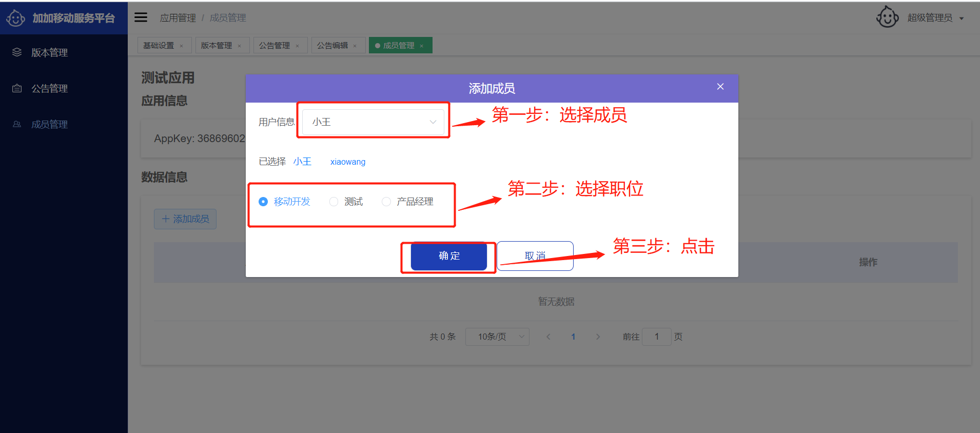
Task: Choose the 产品经理 radio option
Action: click(x=386, y=202)
